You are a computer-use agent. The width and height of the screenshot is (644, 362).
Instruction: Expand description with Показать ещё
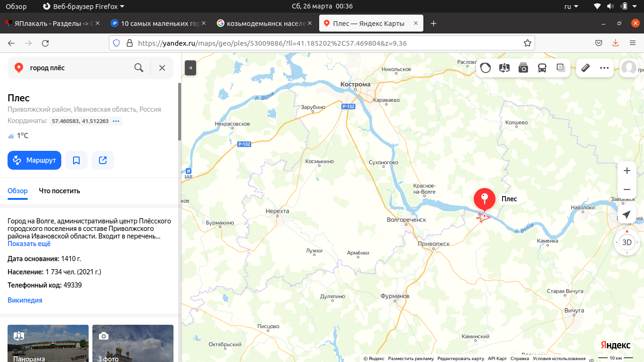tap(29, 244)
